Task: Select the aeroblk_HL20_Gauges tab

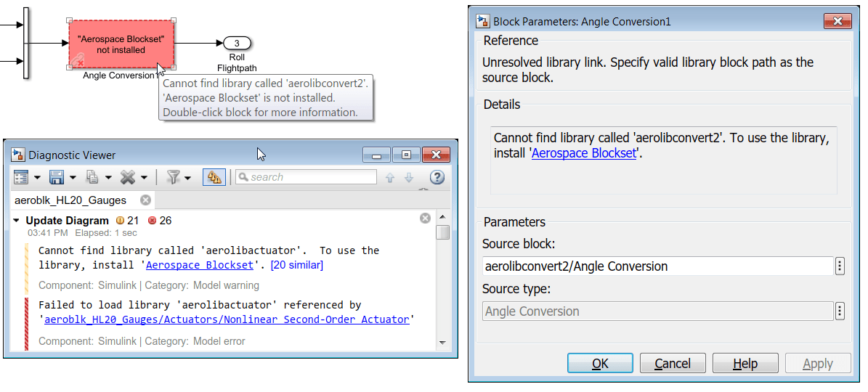Action: click(70, 200)
